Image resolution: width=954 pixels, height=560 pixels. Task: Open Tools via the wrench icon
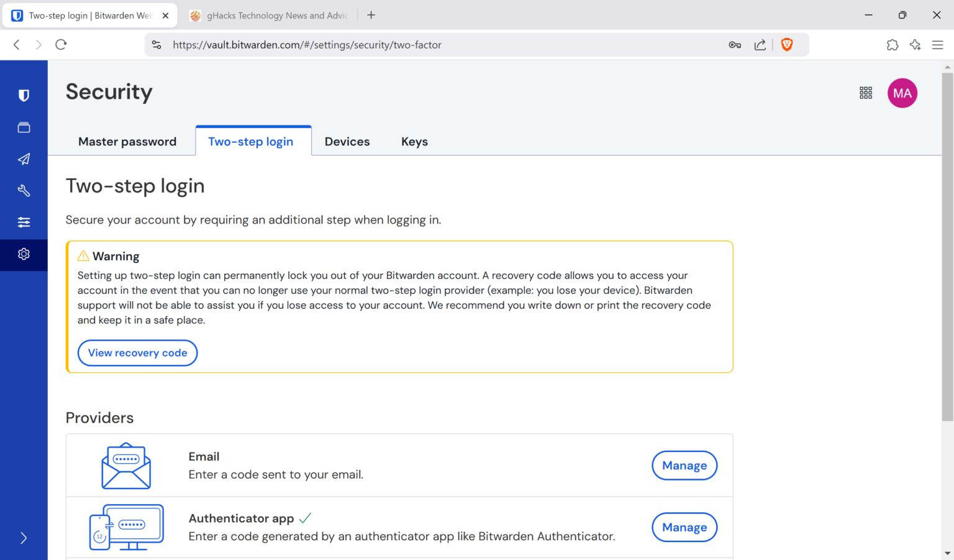[x=24, y=191]
